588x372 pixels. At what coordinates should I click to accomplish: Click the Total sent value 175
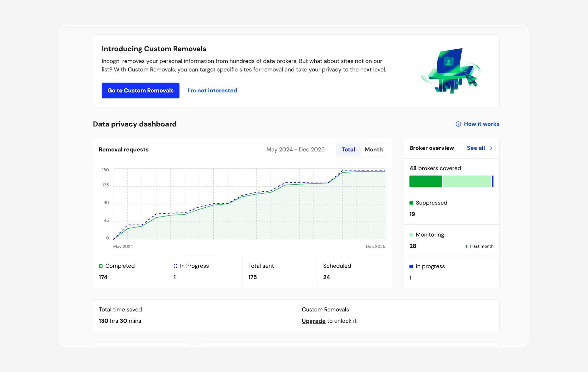[x=253, y=277]
